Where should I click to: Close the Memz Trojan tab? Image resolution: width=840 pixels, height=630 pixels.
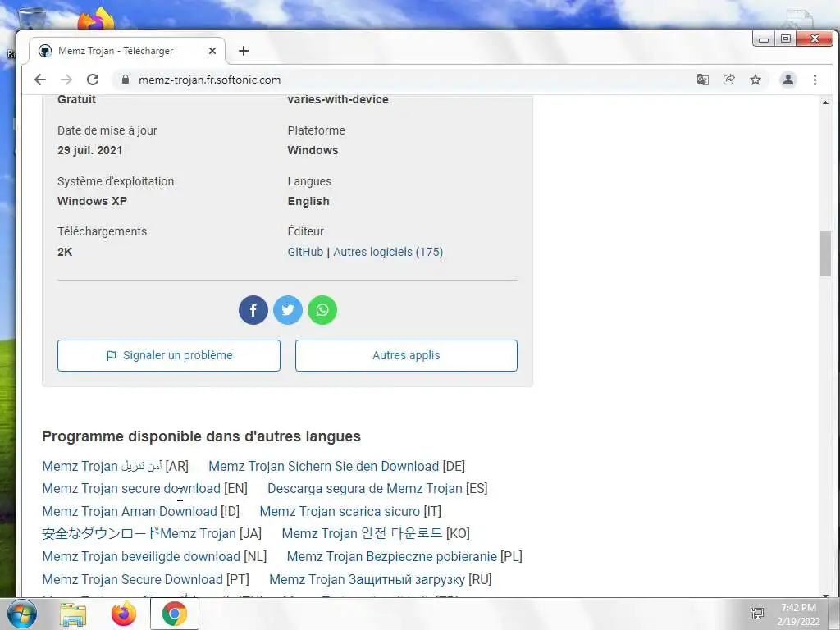click(x=212, y=51)
